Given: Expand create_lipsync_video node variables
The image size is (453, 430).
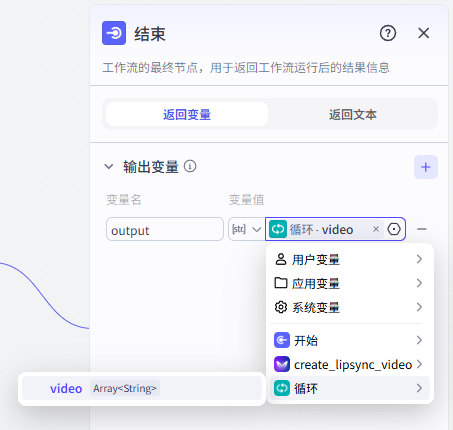Looking at the screenshot, I should (x=349, y=364).
